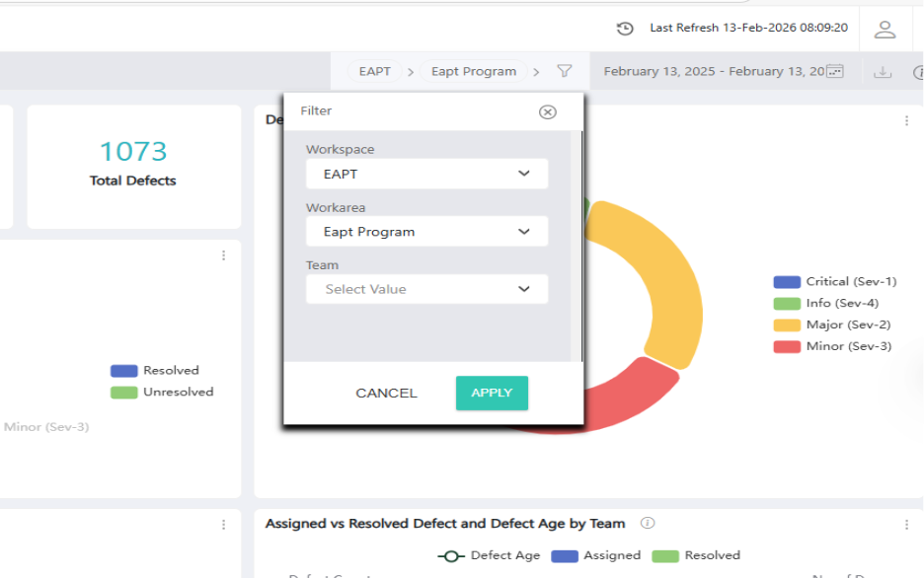Click the Total Defects label
The image size is (924, 578).
point(132,181)
